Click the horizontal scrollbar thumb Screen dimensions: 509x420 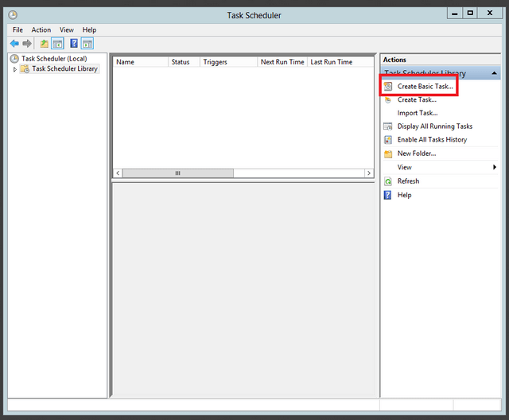click(178, 173)
